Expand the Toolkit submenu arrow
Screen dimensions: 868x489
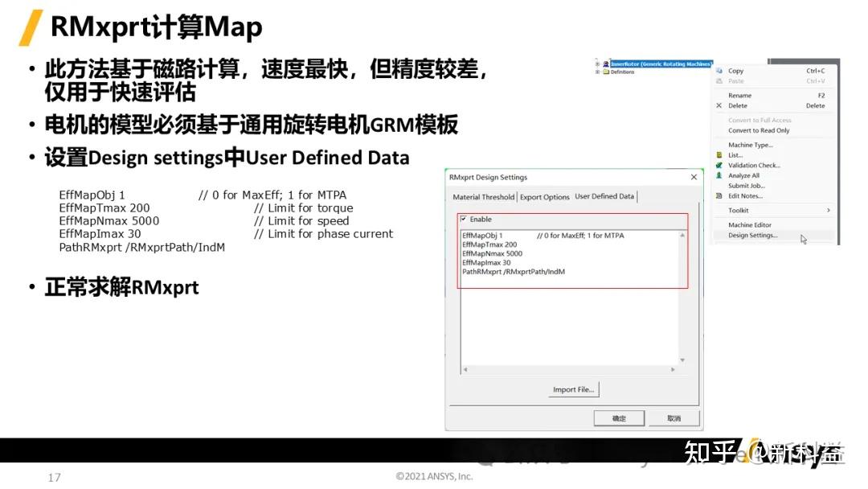(828, 210)
